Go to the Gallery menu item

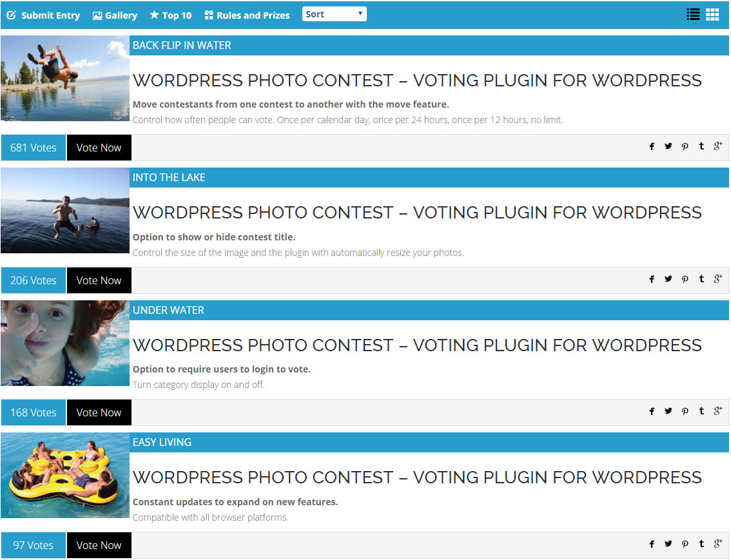click(115, 15)
